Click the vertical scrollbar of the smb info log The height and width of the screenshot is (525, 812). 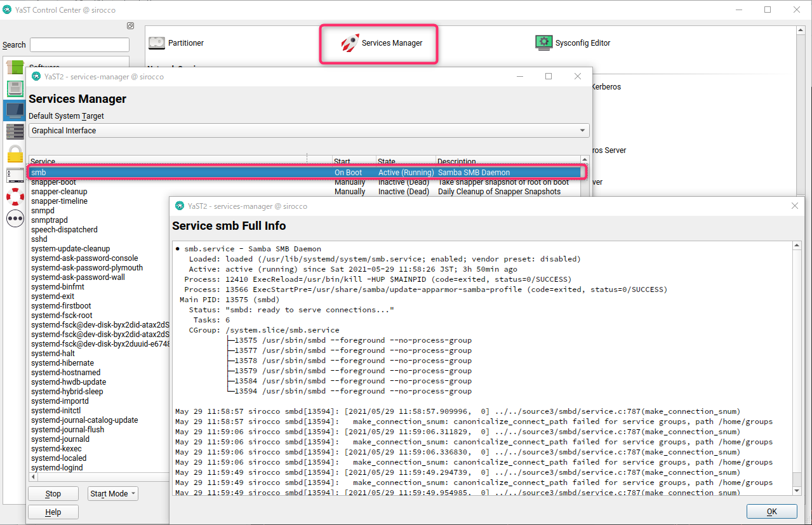tap(796, 368)
